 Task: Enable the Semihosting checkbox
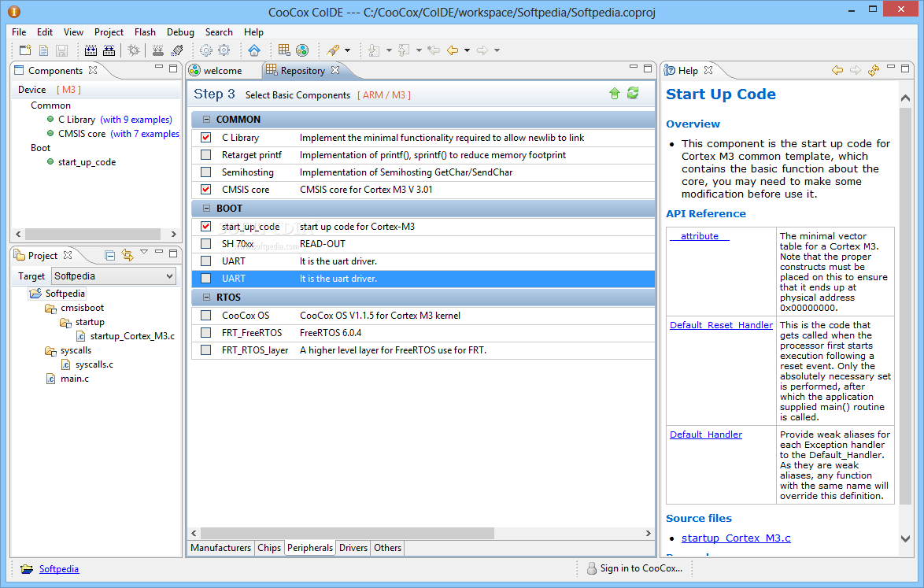[205, 172]
